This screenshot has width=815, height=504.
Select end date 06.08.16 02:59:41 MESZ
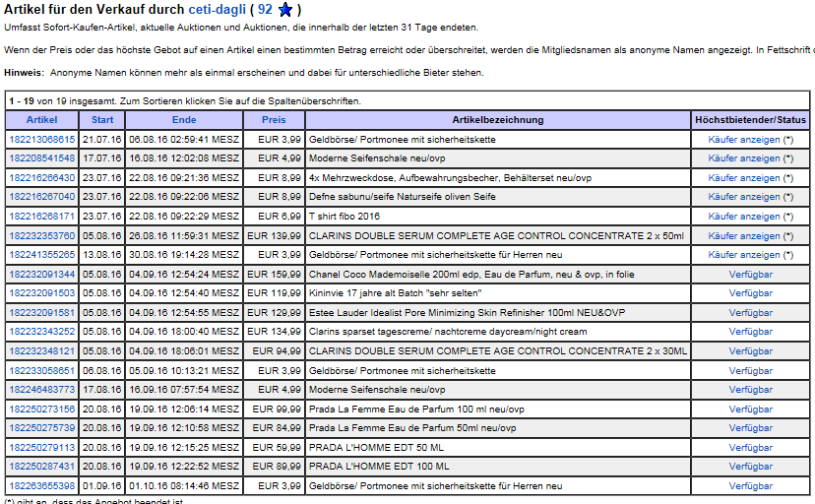click(184, 139)
